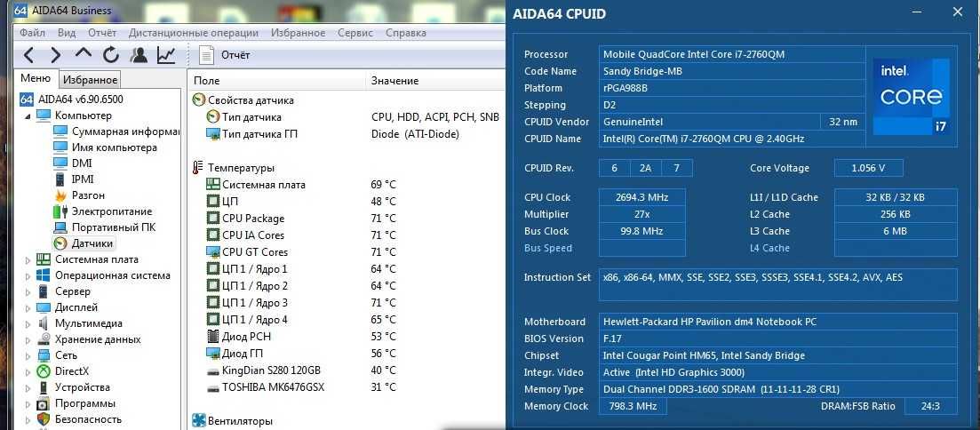The height and width of the screenshot is (430, 980).
Task: Expand the Мультимедиа tree node
Action: 28,323
